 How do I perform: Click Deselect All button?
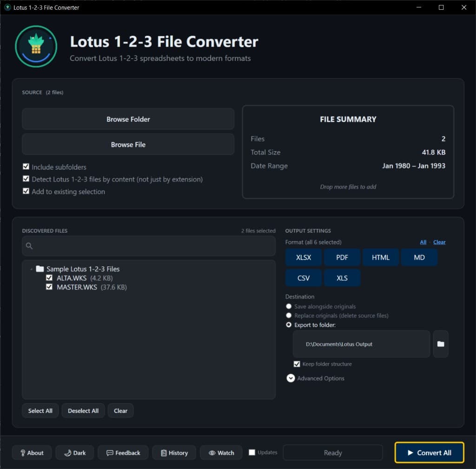83,411
